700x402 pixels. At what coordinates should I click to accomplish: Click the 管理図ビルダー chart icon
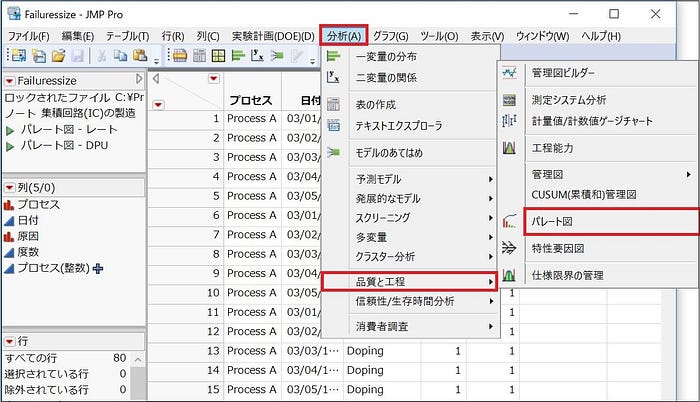click(509, 72)
